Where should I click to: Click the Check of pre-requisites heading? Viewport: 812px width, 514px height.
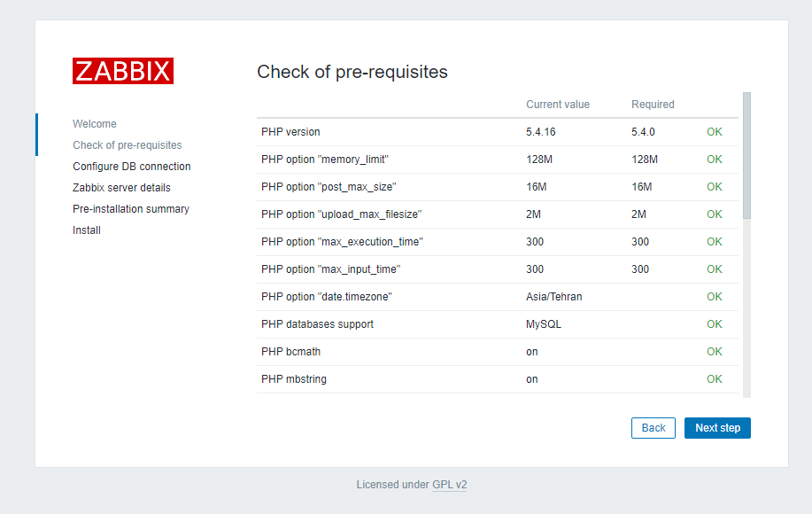click(x=352, y=72)
